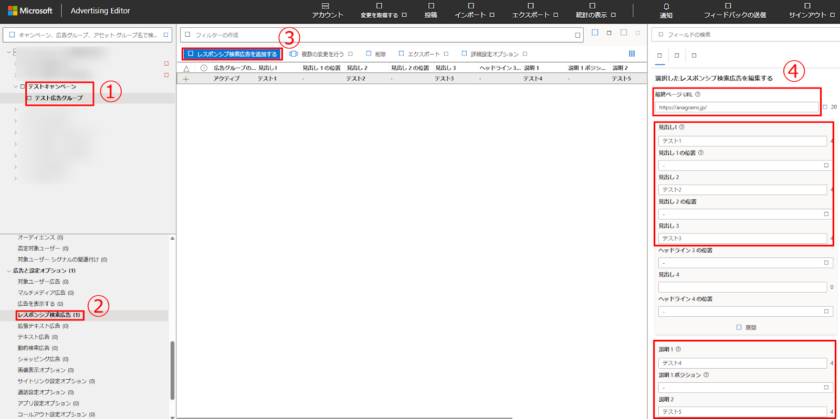Viewport: 840px width, 419px height.
Task: Click レスポンシブ検索広告を追加する button
Action: click(x=231, y=53)
